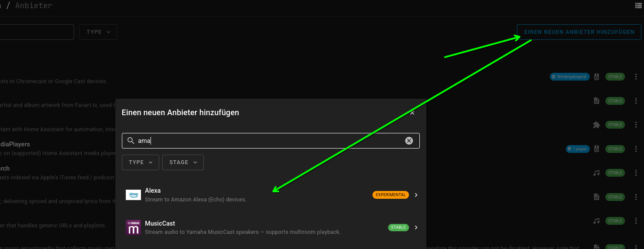Viewport: 644px width, 249px height.
Task: Clear the search text with the X icon
Action: (x=409, y=141)
